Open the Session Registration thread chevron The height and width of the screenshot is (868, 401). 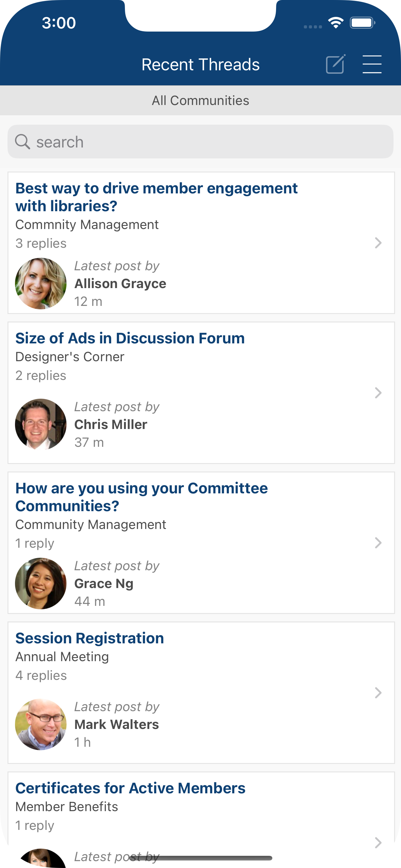tap(378, 692)
